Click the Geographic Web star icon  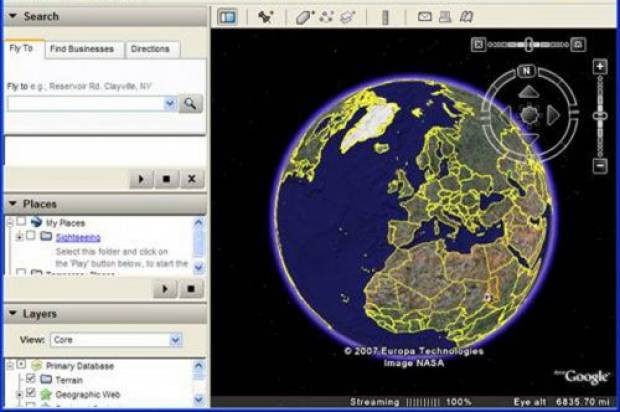pyautogui.click(x=46, y=394)
